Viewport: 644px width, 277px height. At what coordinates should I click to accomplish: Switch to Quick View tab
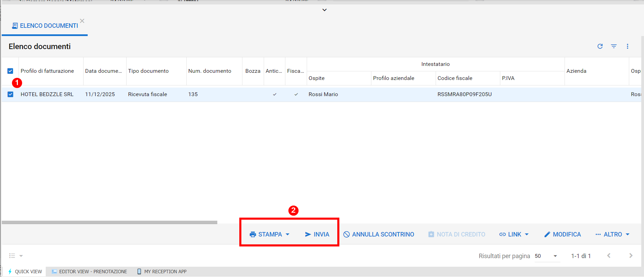point(25,272)
